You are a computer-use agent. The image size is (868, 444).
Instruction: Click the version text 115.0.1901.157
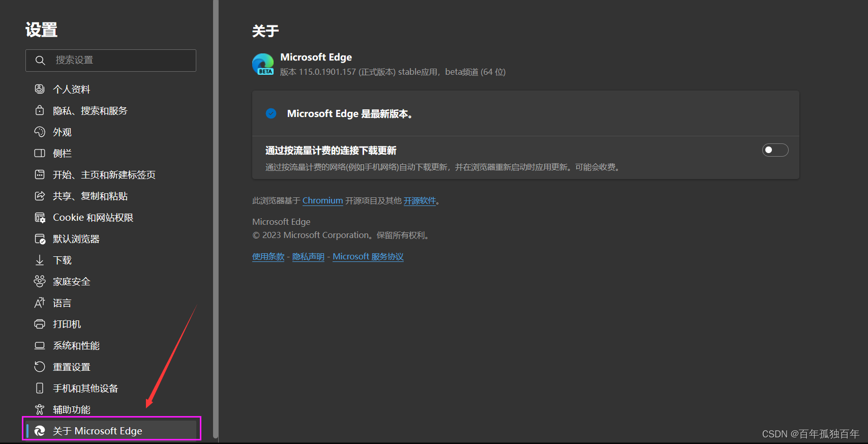pyautogui.click(x=327, y=72)
